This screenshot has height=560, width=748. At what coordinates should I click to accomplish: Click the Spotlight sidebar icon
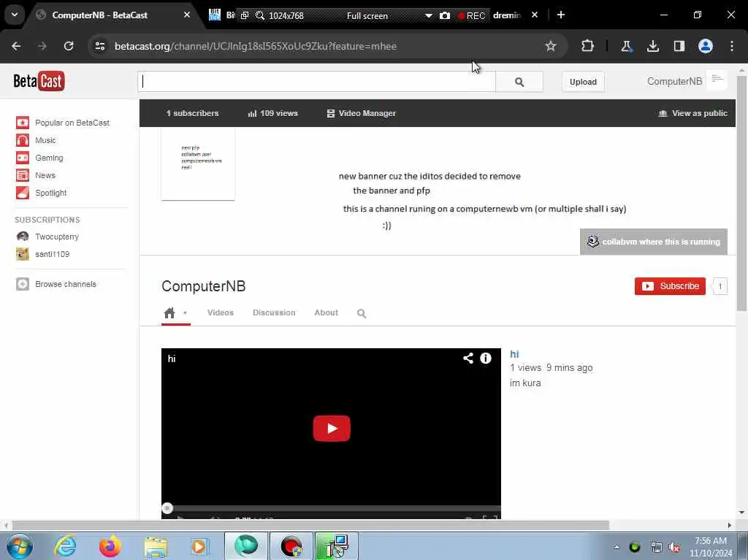tap(23, 193)
